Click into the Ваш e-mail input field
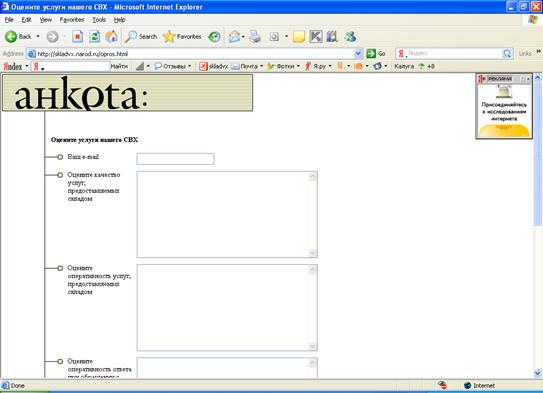Viewport: 543px width, 393px height. click(175, 159)
